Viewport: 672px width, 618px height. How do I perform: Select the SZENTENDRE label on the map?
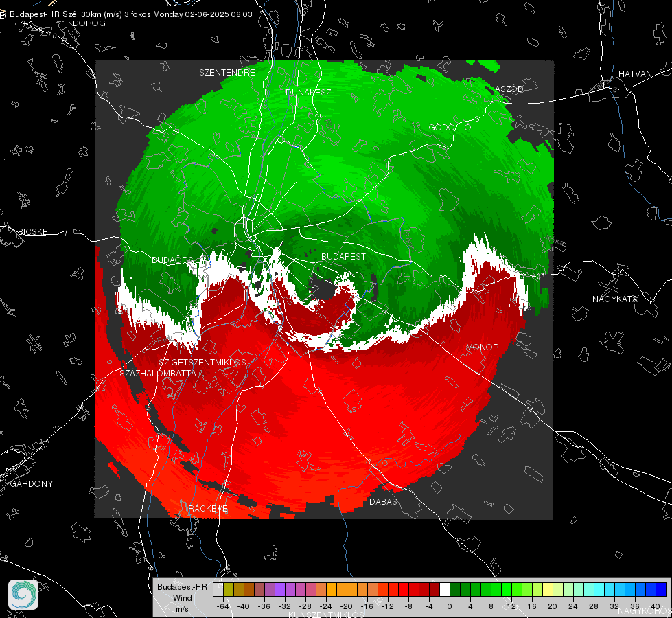227,73
